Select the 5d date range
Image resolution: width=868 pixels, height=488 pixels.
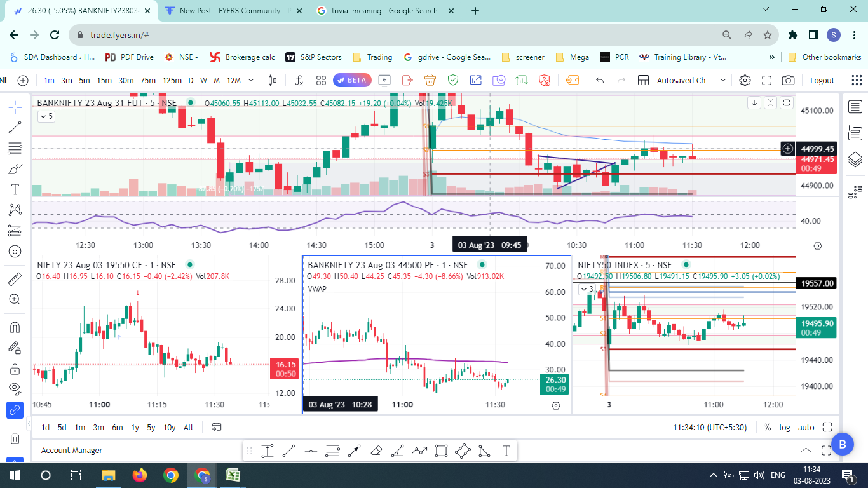62,428
